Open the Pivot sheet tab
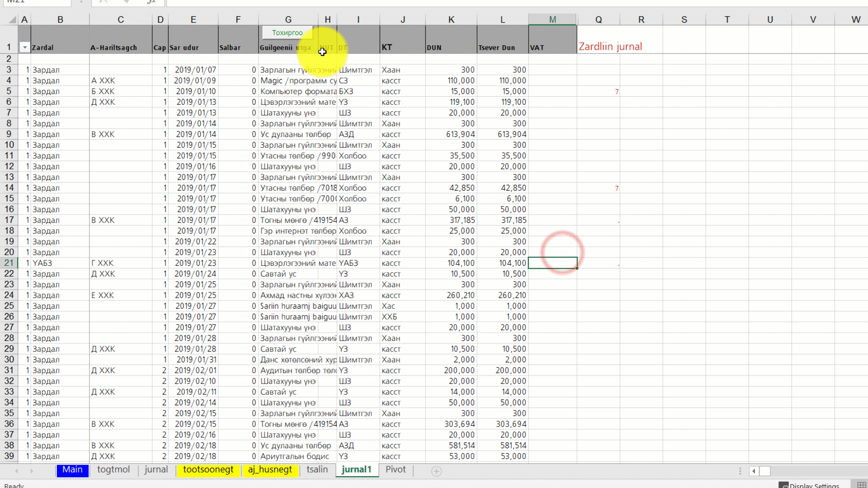The image size is (868, 488). tap(396, 470)
